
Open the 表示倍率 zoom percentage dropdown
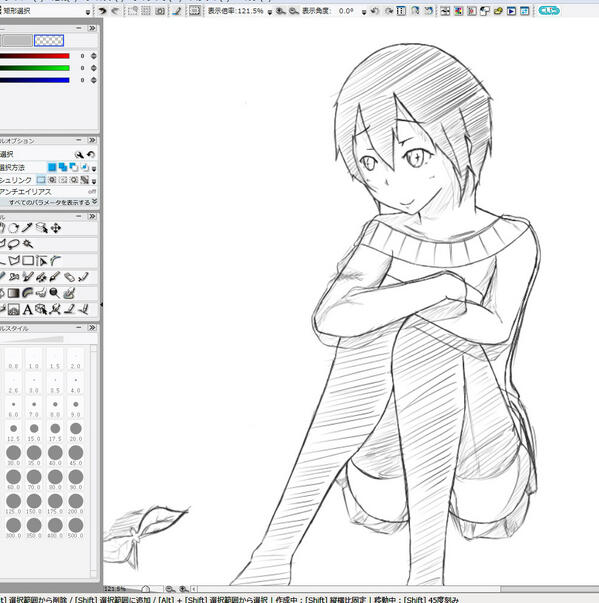coord(270,12)
